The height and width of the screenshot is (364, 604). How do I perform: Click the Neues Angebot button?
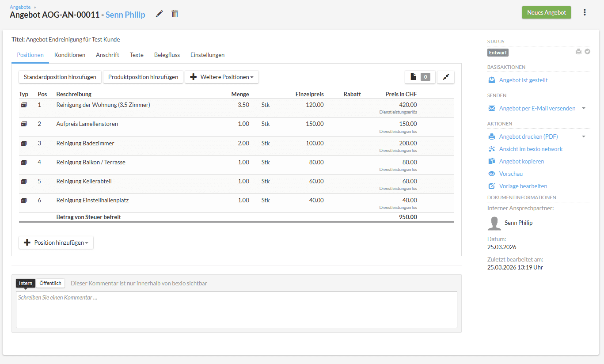[547, 12]
